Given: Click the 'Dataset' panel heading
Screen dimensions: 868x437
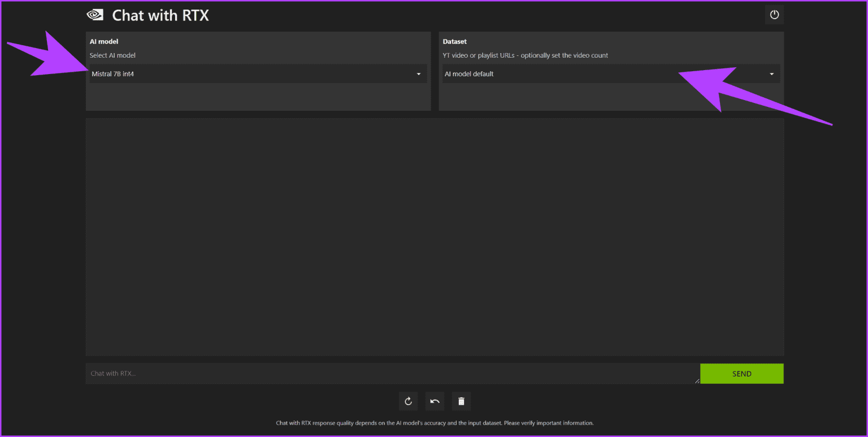Looking at the screenshot, I should click(x=455, y=41).
